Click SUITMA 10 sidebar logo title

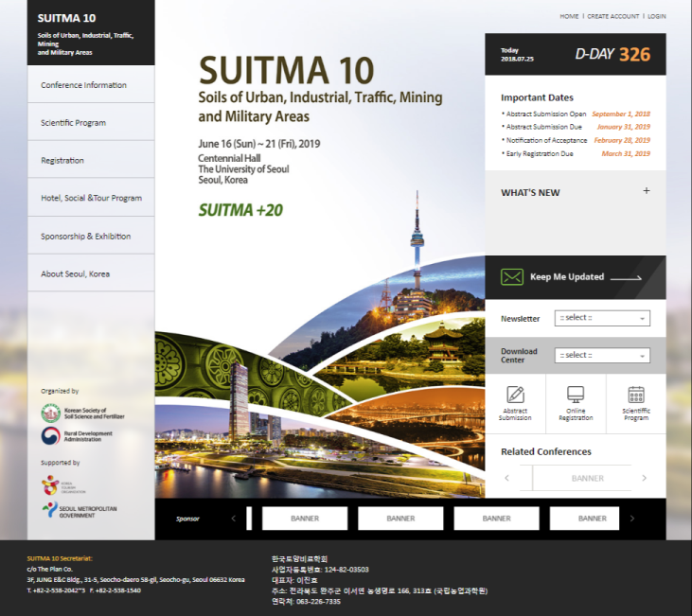66,18
